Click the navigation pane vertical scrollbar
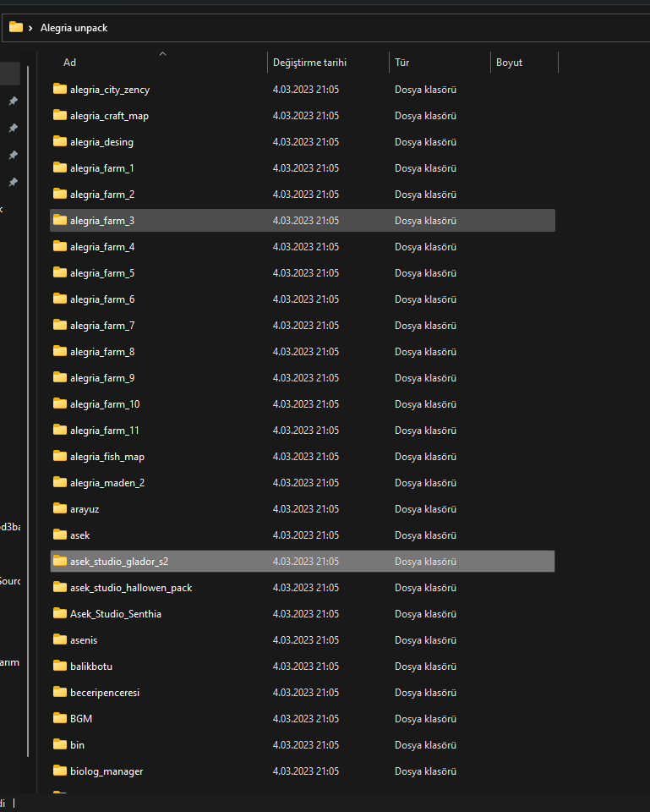650x812 pixels. [28, 411]
